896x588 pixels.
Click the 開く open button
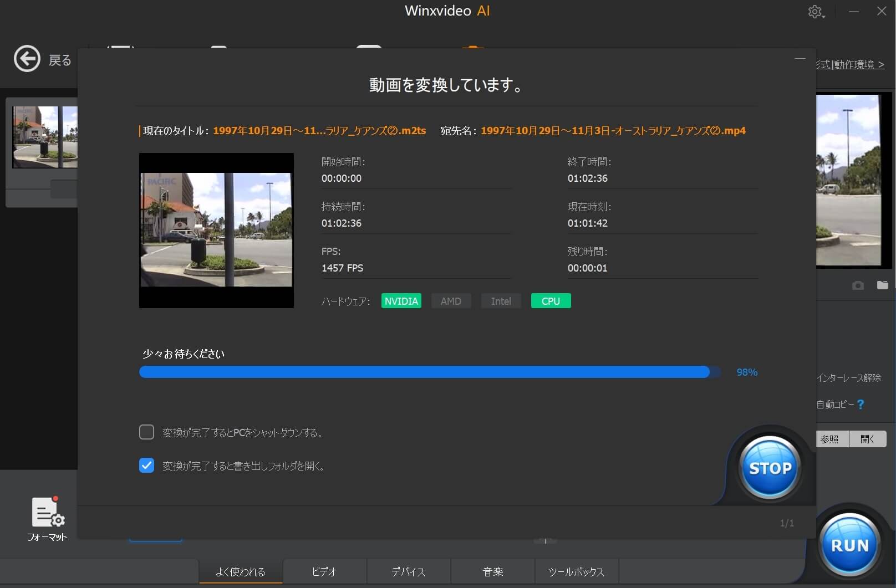(868, 439)
